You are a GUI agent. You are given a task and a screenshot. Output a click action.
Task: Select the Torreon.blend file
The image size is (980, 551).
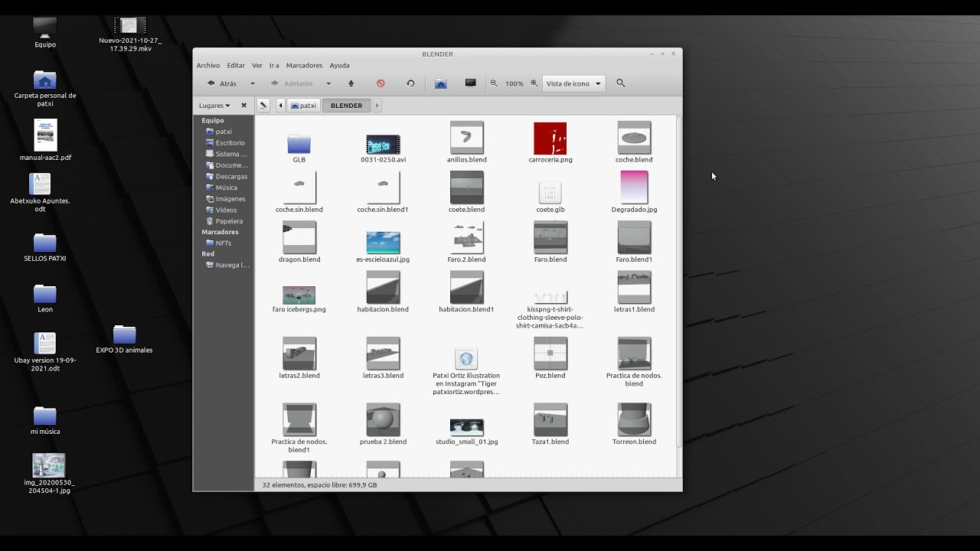click(x=634, y=419)
